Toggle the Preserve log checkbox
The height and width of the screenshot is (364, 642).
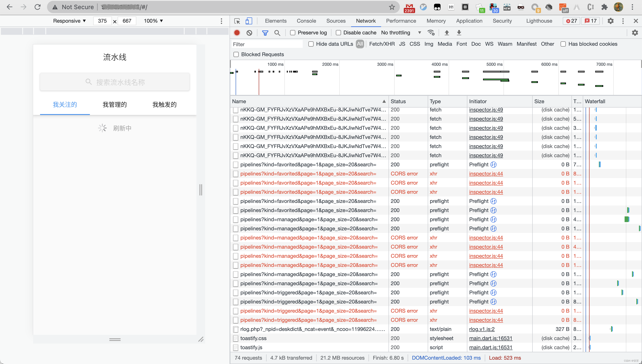pyautogui.click(x=293, y=33)
